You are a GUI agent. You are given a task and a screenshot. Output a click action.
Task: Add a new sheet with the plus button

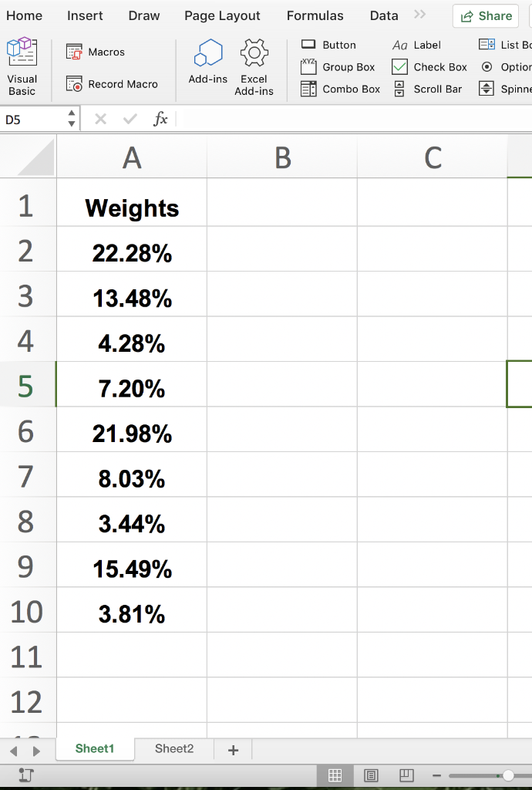232,748
